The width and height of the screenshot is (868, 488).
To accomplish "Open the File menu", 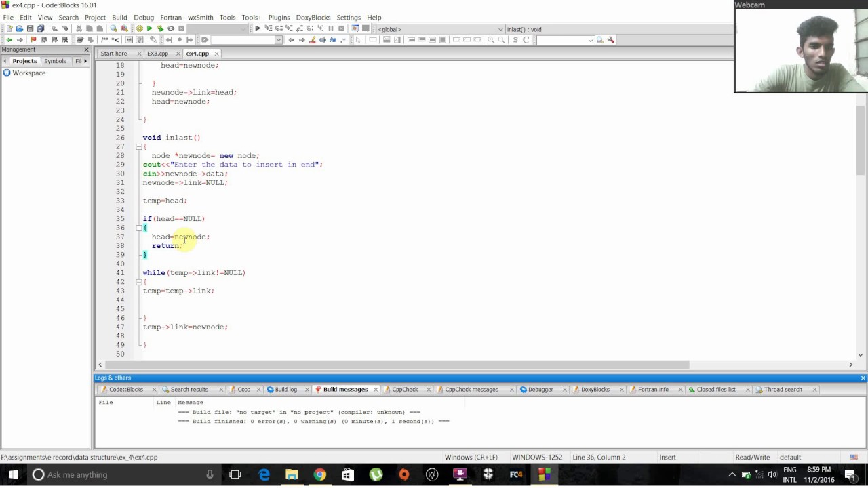I will [8, 17].
